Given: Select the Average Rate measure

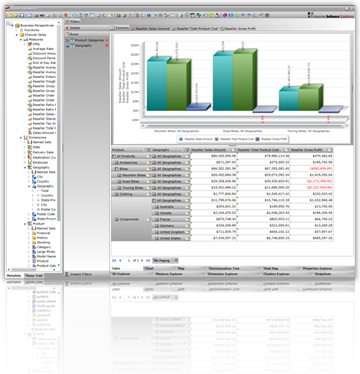Looking at the screenshot, I should (x=43, y=49).
